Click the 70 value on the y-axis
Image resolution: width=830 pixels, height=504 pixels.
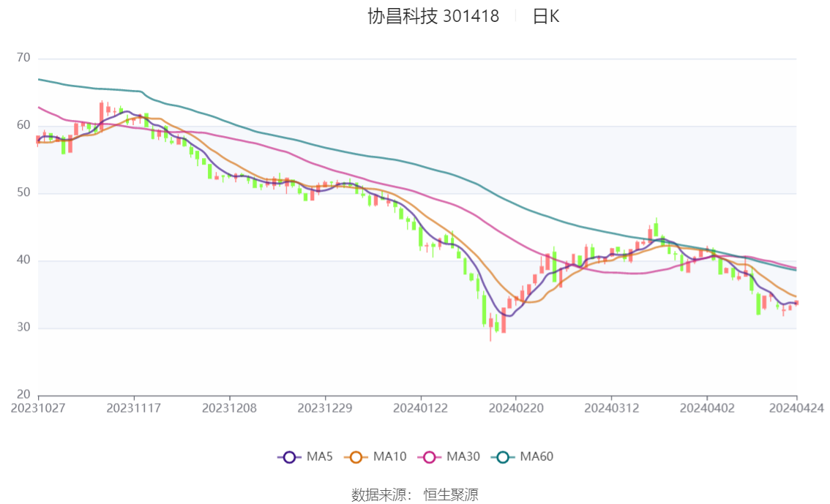point(23,58)
